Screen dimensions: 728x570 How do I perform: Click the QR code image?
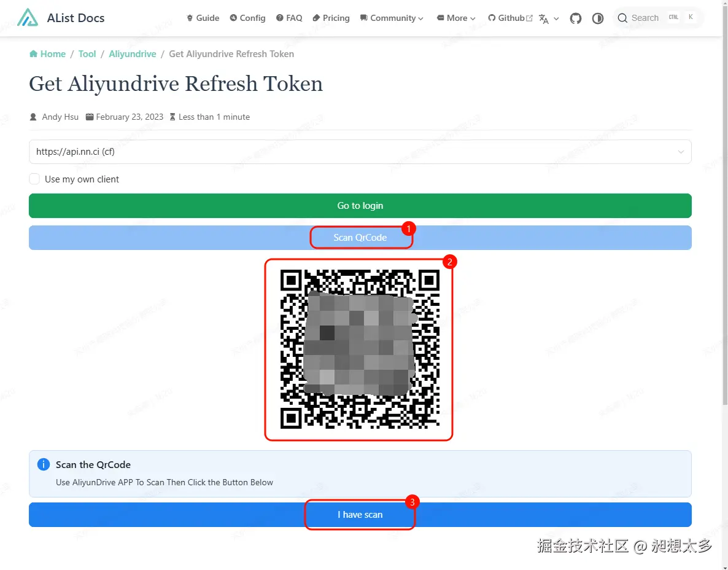(360, 349)
